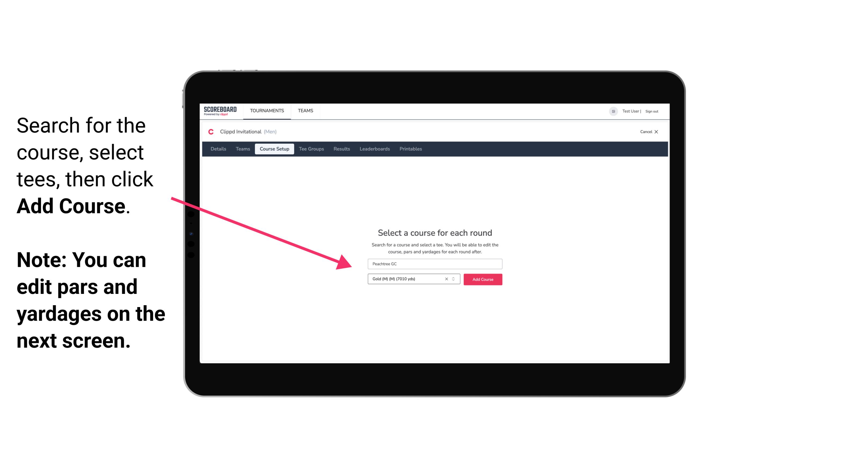The width and height of the screenshot is (868, 467).
Task: Switch to the Printables tab
Action: tap(411, 149)
